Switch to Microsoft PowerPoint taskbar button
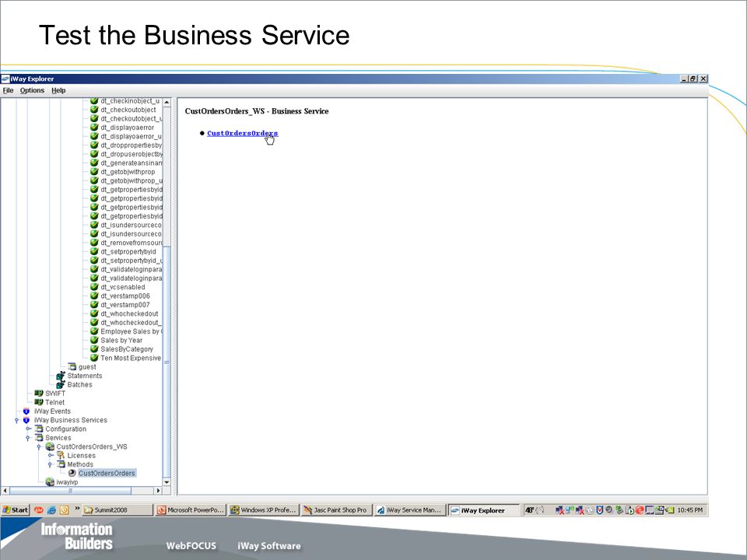Viewport: 747px width, 560px height. [191, 510]
